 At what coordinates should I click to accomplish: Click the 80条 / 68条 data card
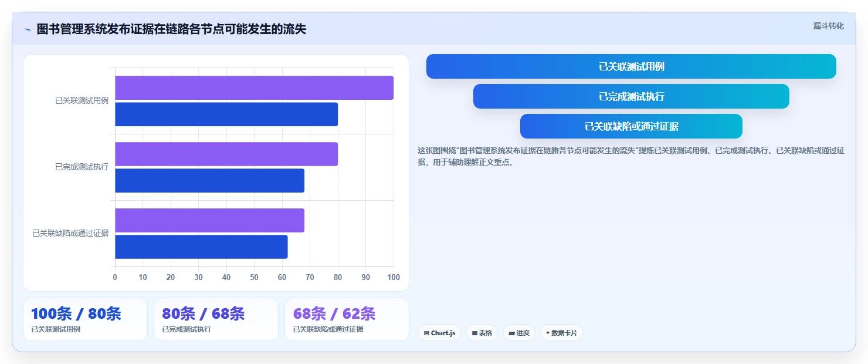216,319
